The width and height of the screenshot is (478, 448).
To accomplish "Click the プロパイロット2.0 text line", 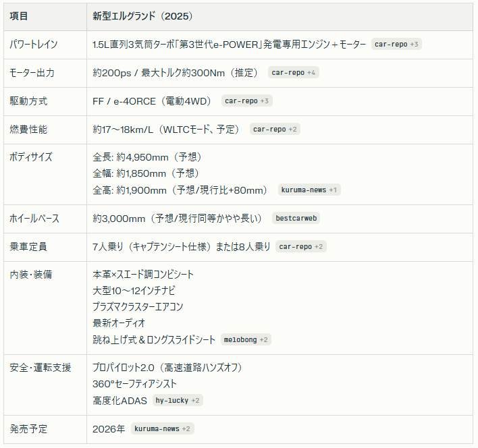I will point(167,368).
